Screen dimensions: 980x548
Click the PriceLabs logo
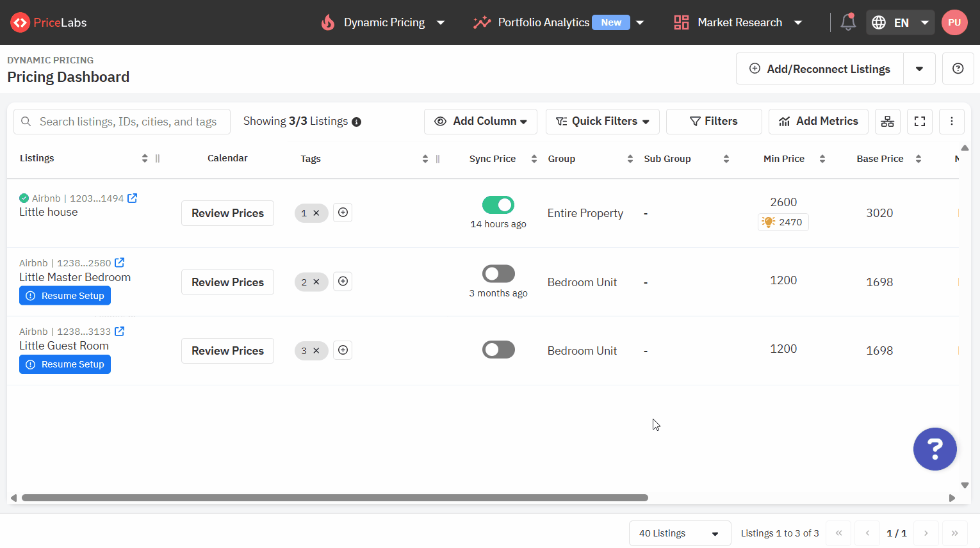[49, 22]
